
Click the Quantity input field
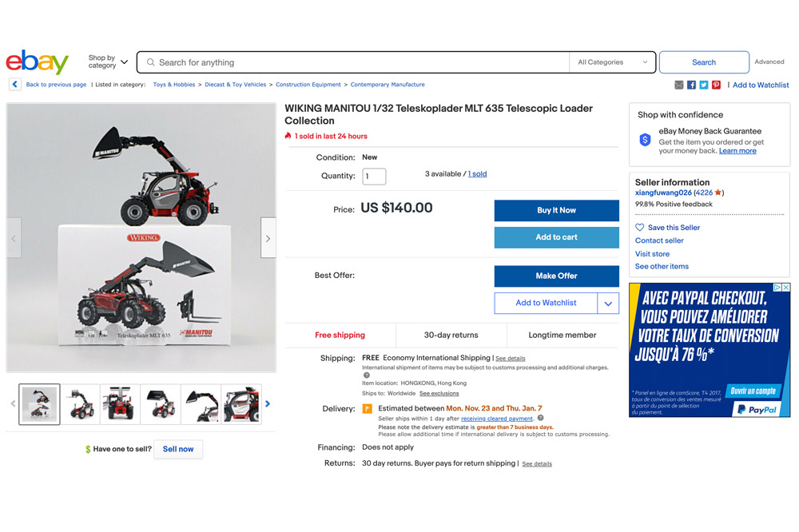click(x=374, y=177)
